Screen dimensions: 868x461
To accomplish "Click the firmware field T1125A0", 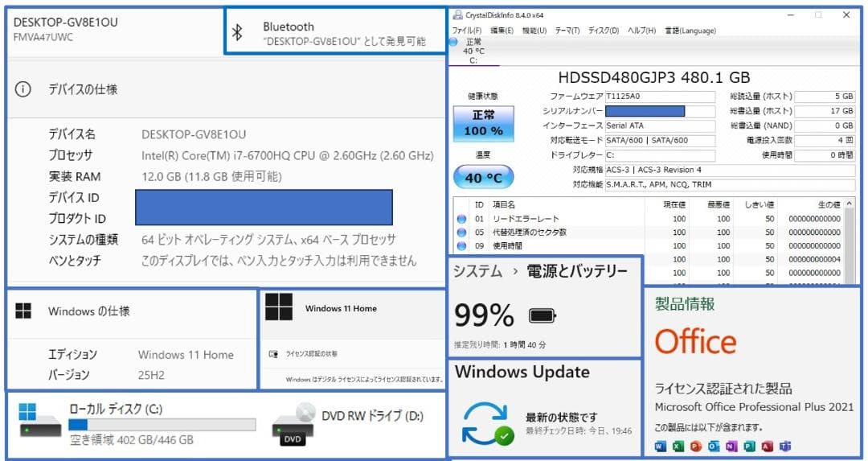I will tap(660, 97).
